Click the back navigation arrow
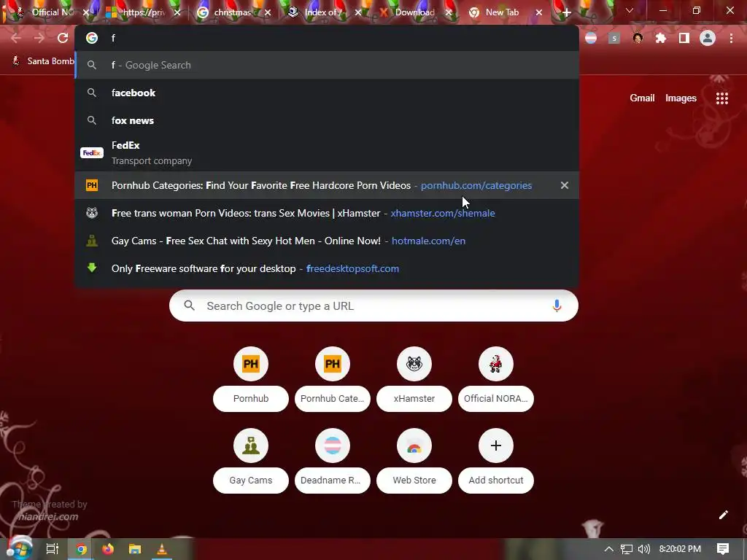 click(x=16, y=38)
